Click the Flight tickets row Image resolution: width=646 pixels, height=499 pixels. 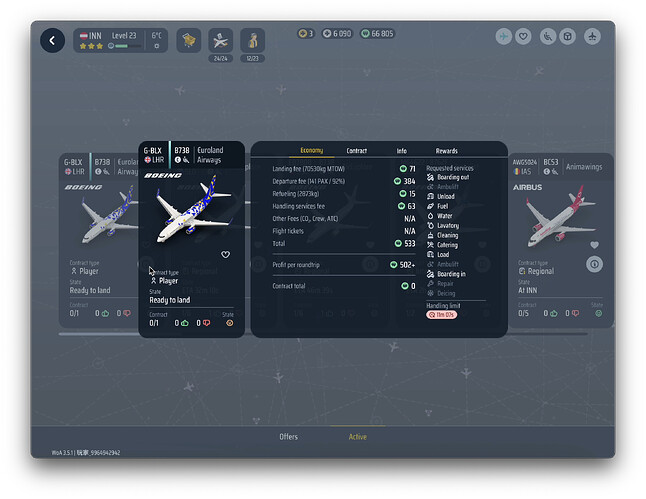344,231
